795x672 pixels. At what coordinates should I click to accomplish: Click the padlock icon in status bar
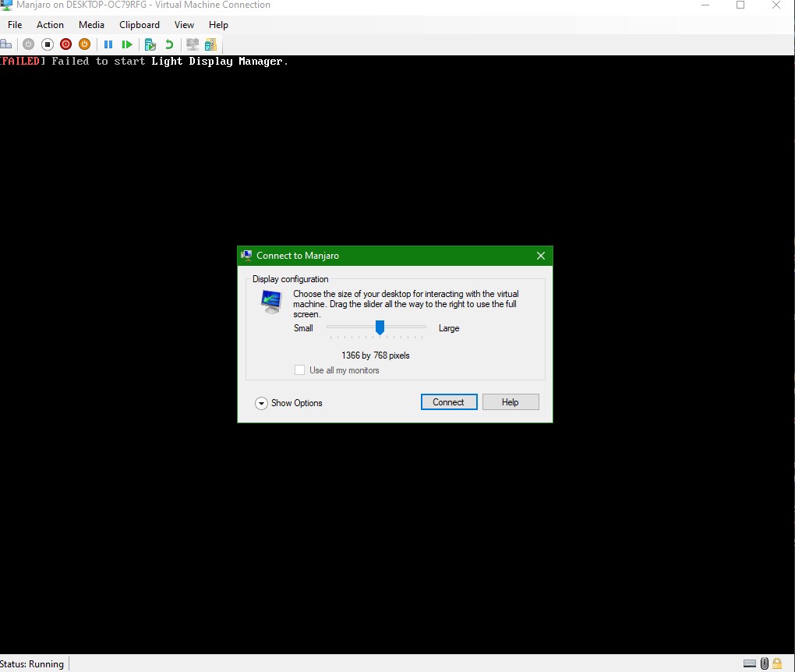(x=777, y=663)
